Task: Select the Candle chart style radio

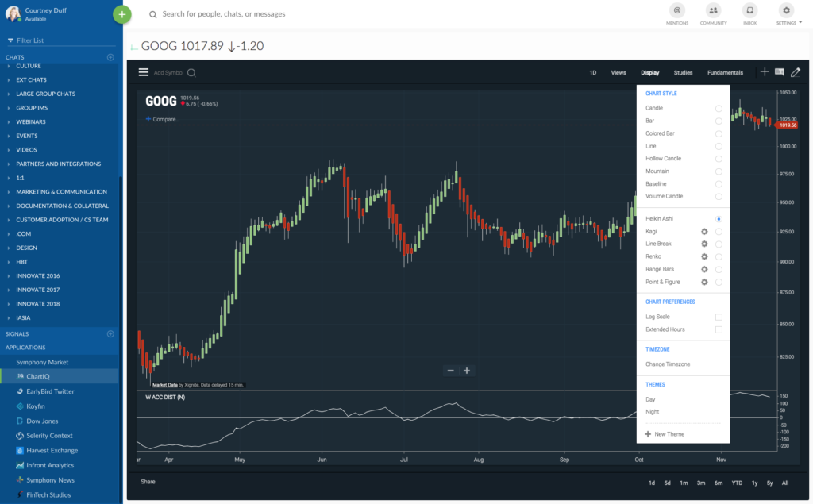Action: [x=719, y=109]
